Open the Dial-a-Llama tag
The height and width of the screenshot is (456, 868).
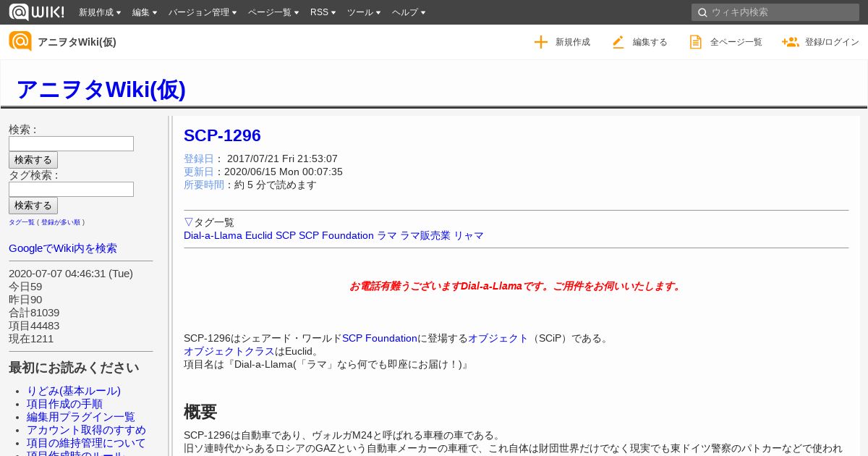(x=213, y=235)
